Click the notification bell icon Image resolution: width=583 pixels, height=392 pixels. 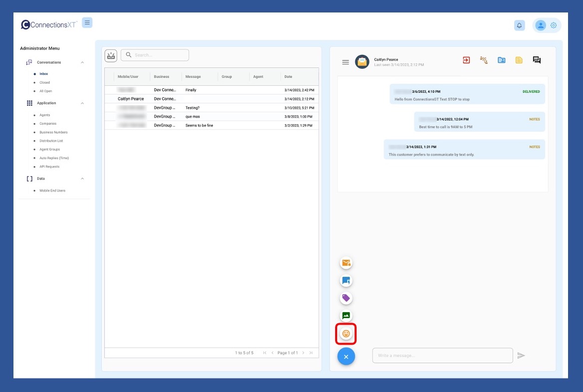click(x=520, y=25)
